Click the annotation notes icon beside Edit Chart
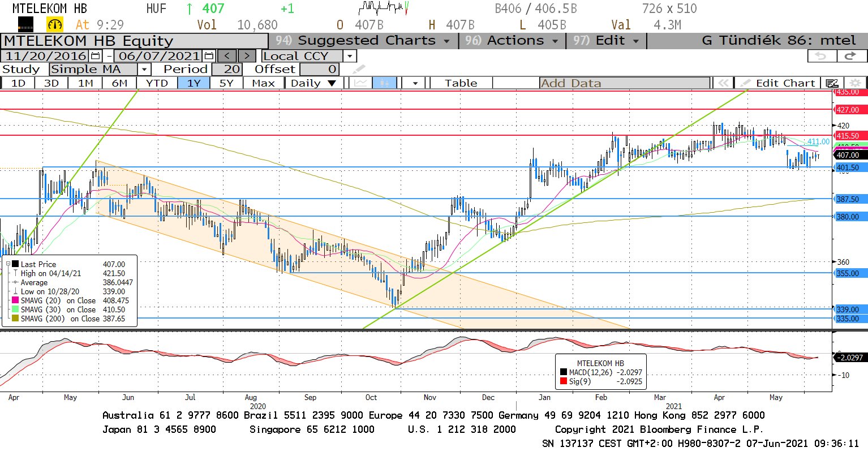Screen dimensions: 868x460 click(x=831, y=83)
